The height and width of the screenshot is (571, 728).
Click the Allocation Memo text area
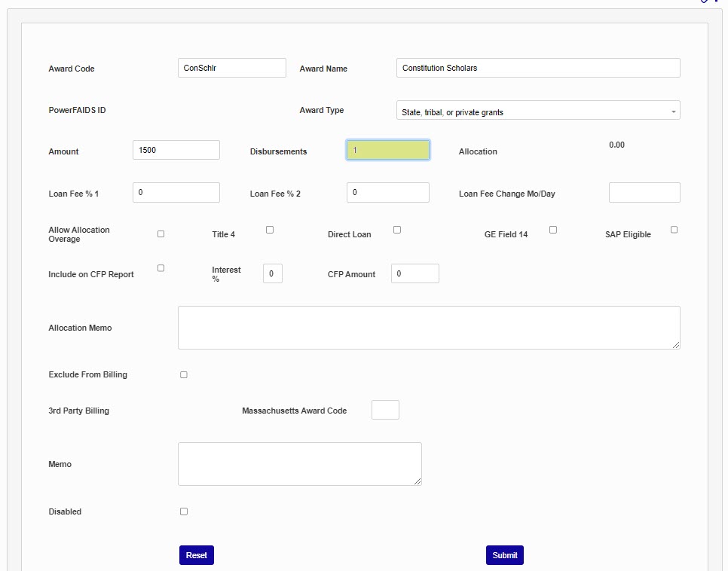point(428,328)
